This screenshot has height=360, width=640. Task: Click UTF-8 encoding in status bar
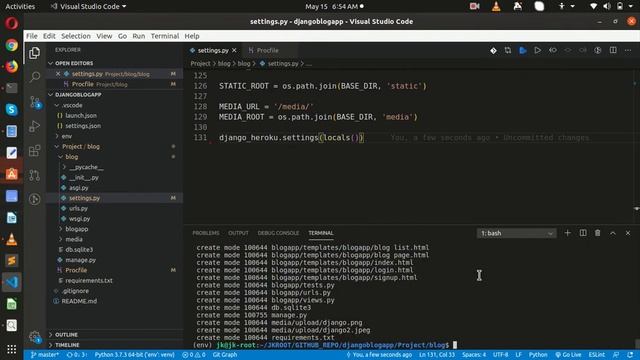click(500, 355)
